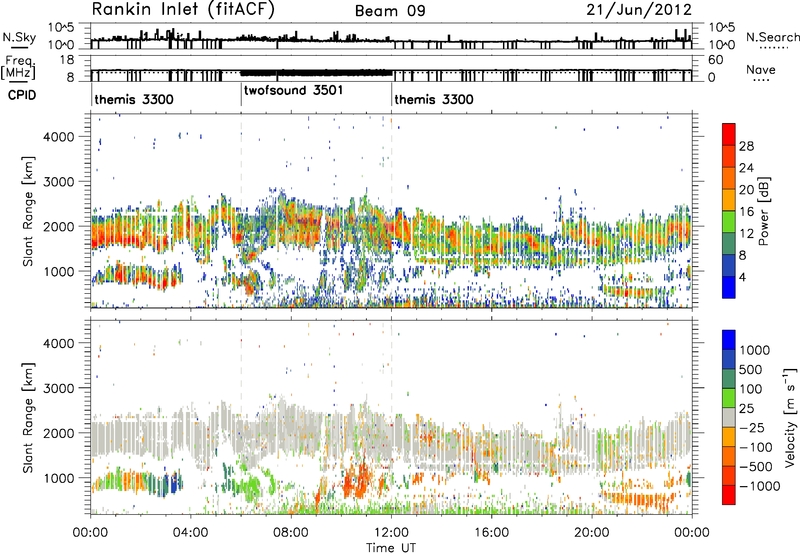Click the '12:00' time axis label
800x554 pixels.
click(x=391, y=533)
